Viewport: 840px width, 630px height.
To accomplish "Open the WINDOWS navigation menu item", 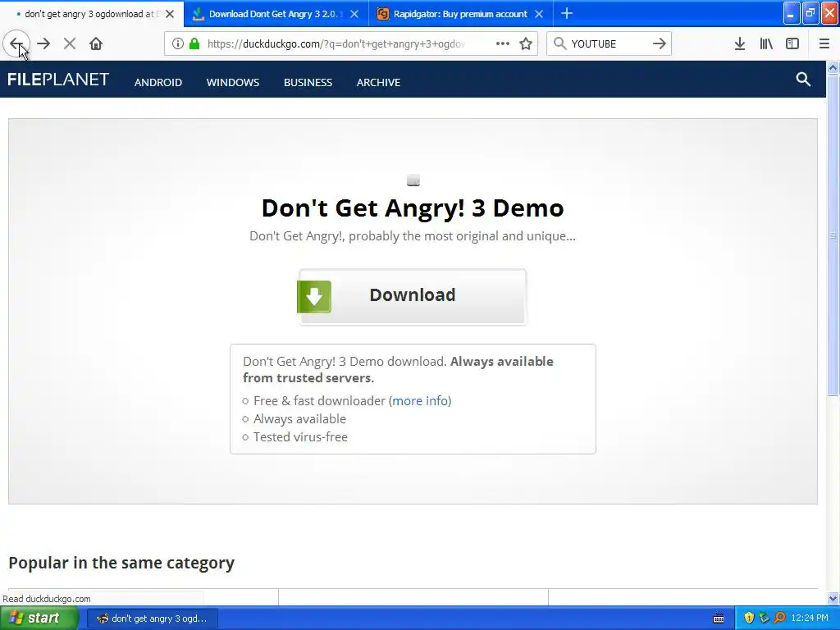I will (x=233, y=83).
